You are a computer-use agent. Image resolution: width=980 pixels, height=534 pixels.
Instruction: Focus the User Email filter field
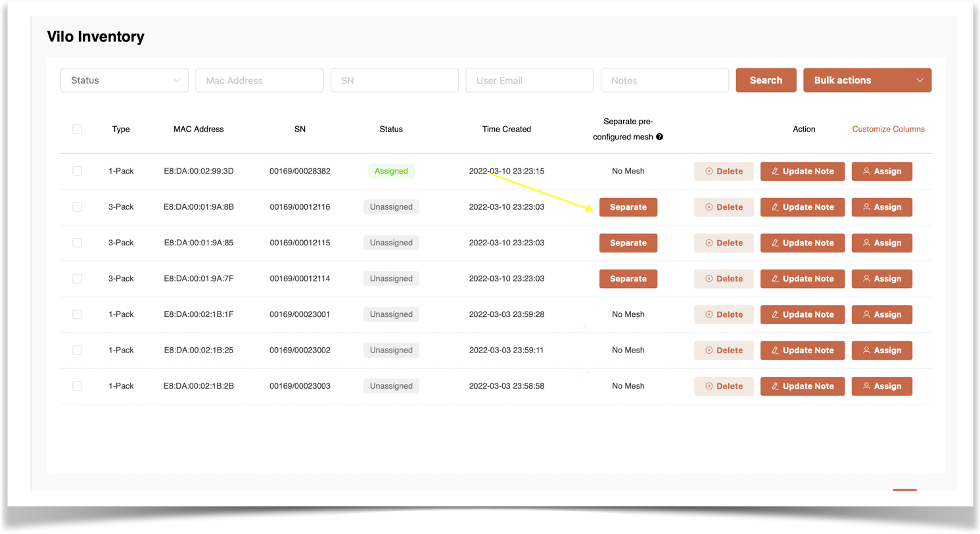(530, 80)
